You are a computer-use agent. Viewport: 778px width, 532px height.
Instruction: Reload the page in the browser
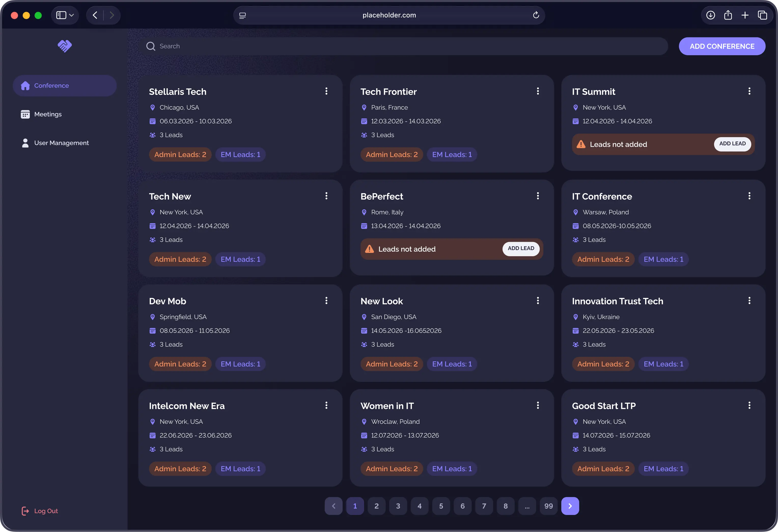[536, 15]
